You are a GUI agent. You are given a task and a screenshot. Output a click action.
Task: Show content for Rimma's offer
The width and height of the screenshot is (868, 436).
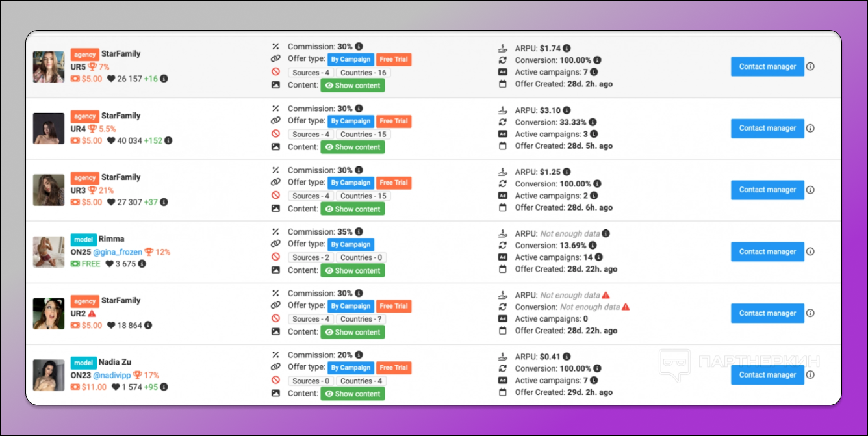click(x=352, y=270)
